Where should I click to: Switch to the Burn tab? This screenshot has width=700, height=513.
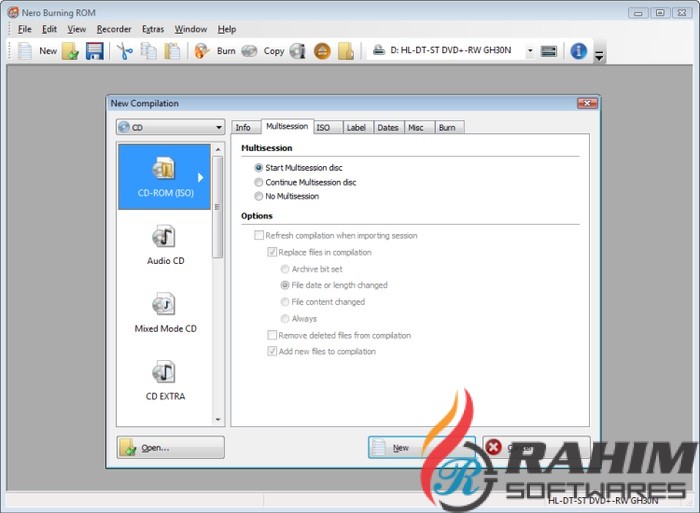tap(449, 128)
